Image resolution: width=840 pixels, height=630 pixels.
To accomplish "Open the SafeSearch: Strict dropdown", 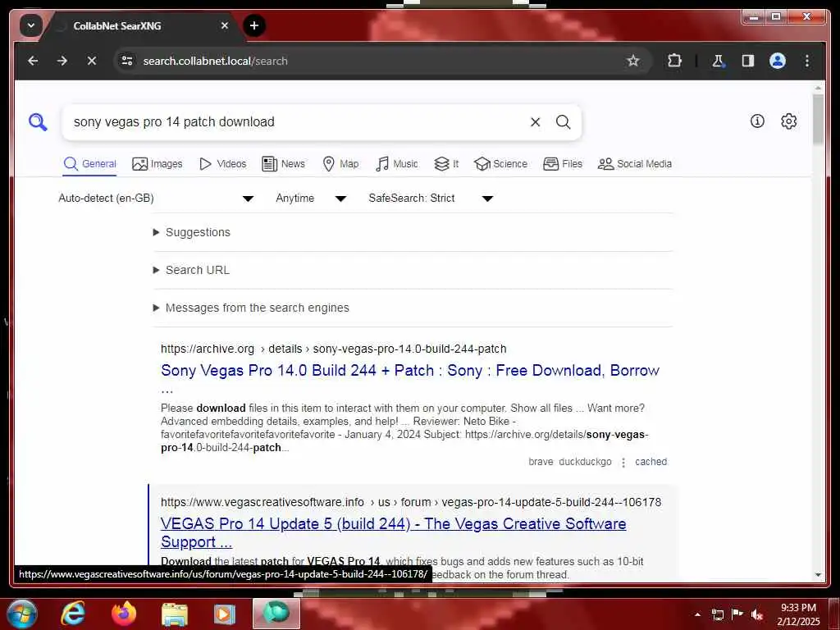I will (x=431, y=199).
